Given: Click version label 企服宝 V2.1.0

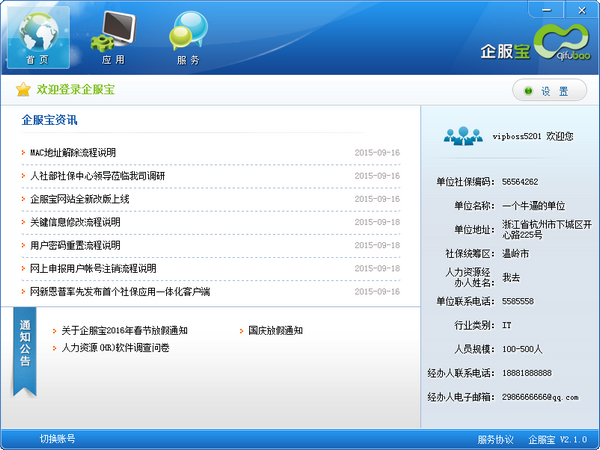Looking at the screenshot, I should [558, 439].
